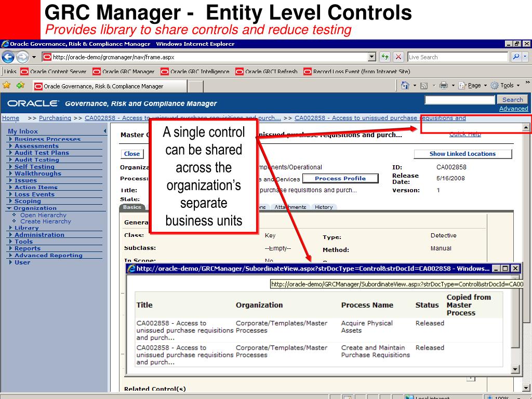
Task: Click the Oracle header search text field
Action: [x=460, y=99]
